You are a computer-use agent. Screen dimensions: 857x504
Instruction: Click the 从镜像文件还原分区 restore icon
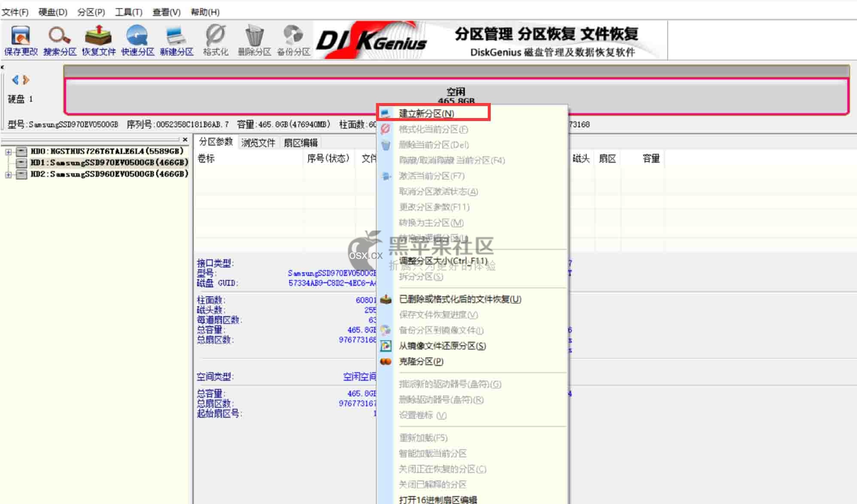[385, 346]
